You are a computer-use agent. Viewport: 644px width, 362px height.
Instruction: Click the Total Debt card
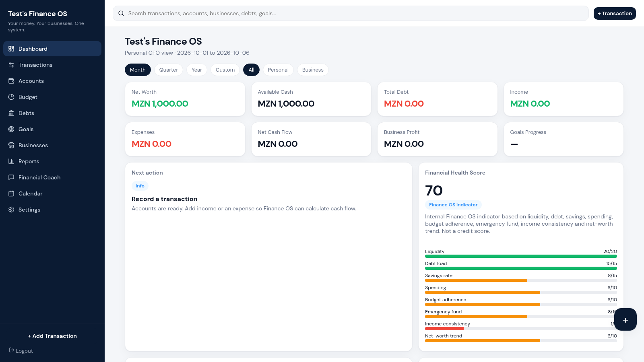click(438, 99)
